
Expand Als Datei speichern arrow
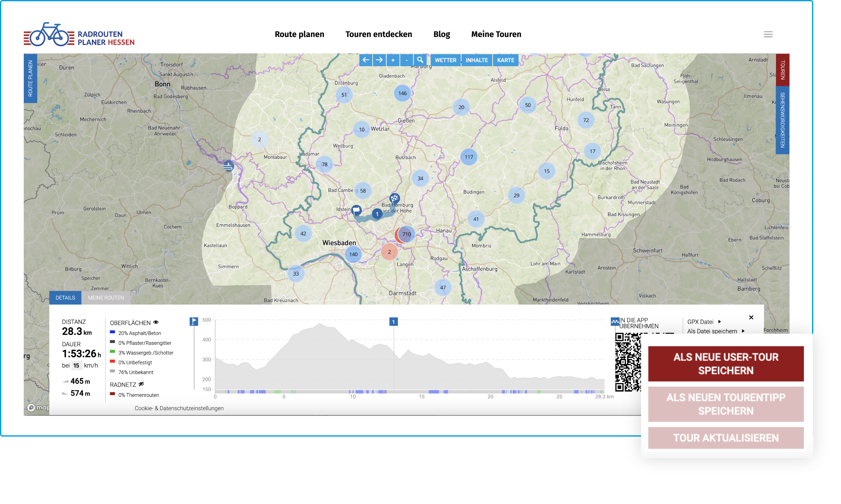click(x=743, y=331)
